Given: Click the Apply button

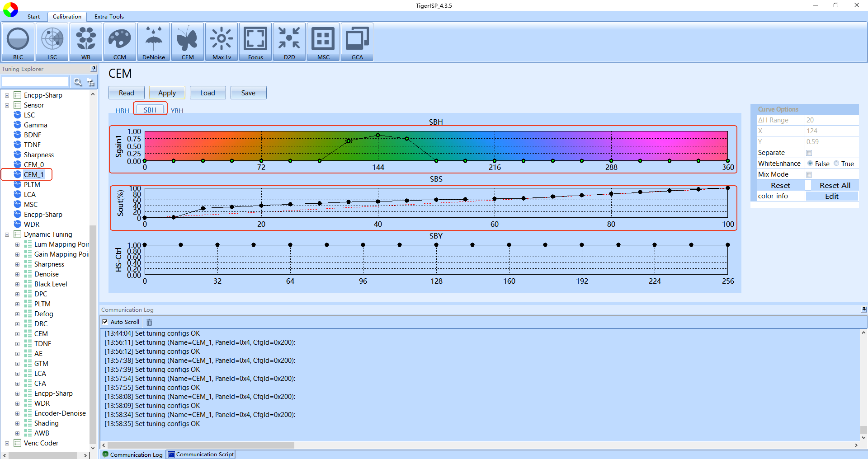Looking at the screenshot, I should [x=167, y=93].
